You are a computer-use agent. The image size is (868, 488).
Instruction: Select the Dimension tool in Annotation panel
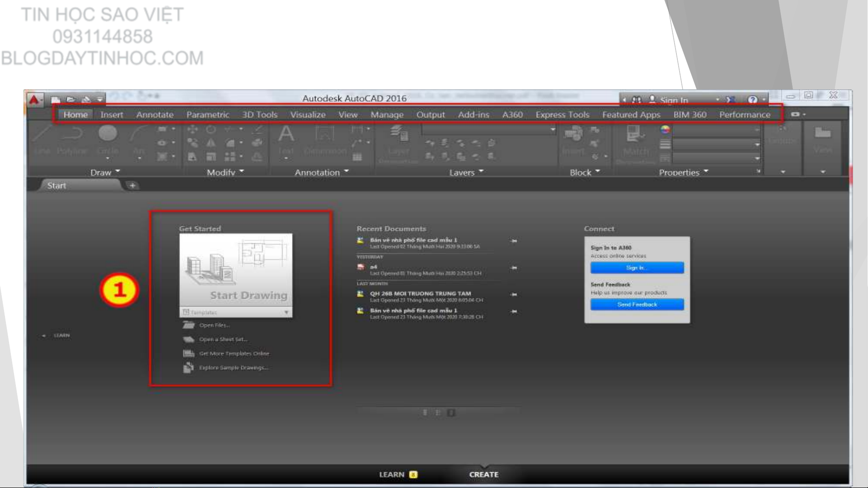[325, 140]
